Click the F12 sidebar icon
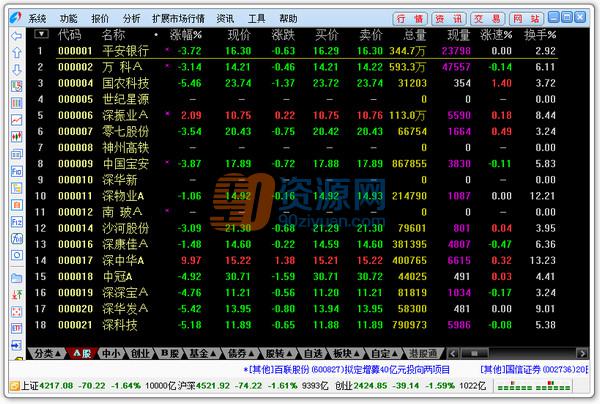 pyautogui.click(x=16, y=222)
